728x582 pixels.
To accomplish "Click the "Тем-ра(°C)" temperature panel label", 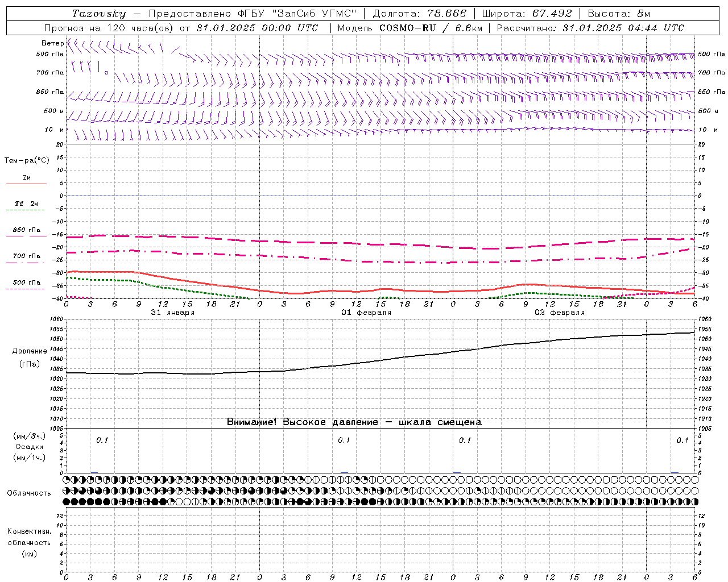I will point(27,161).
